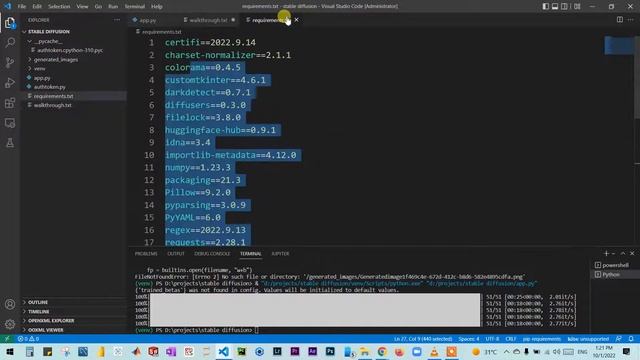The height and width of the screenshot is (360, 640).
Task: Split the editor right
Action: click(620, 20)
